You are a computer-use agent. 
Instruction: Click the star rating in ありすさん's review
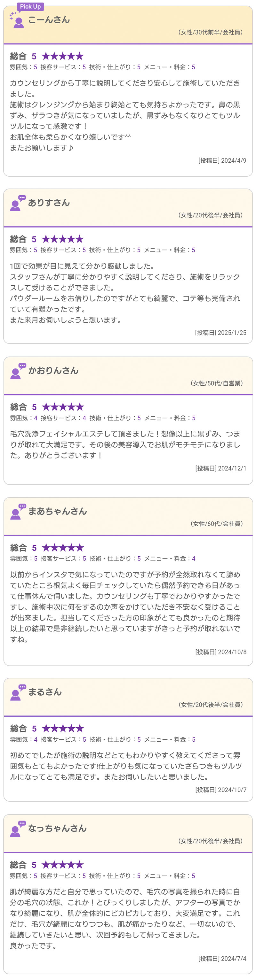(x=62, y=239)
